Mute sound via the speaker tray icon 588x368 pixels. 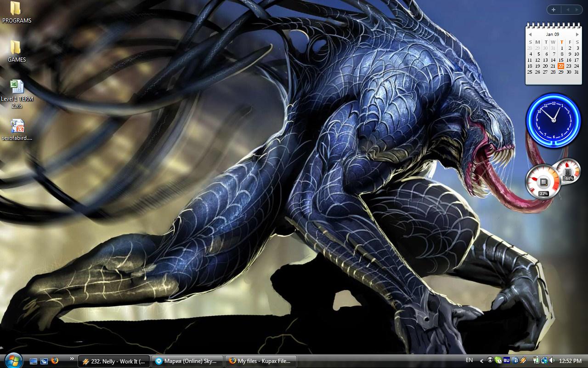[x=551, y=361]
